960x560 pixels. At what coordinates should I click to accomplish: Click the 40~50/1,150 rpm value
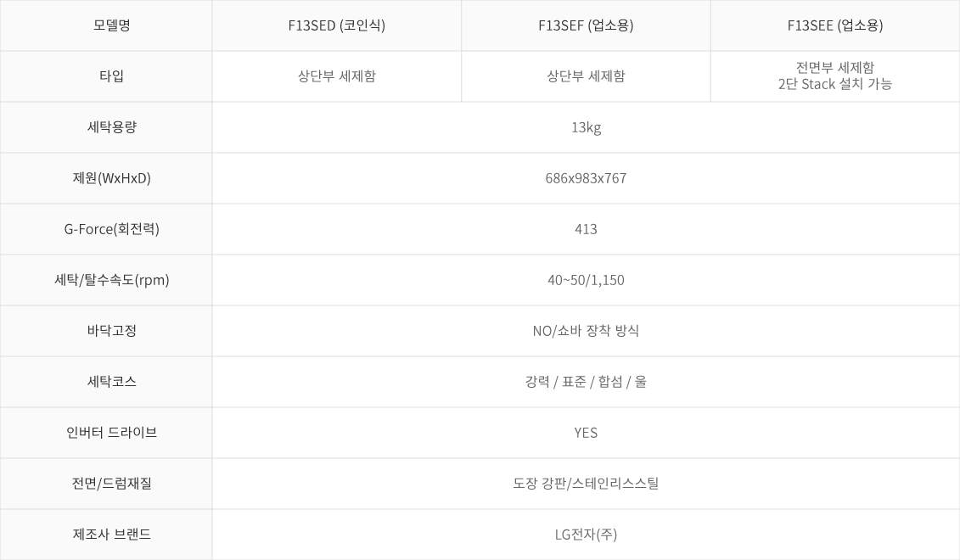point(586,280)
